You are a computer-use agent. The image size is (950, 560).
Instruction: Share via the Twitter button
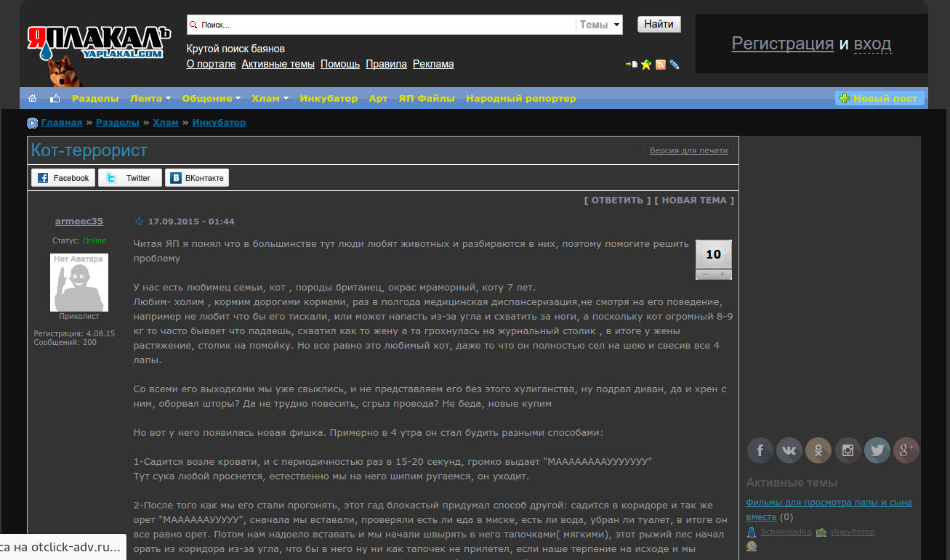pyautogui.click(x=130, y=178)
